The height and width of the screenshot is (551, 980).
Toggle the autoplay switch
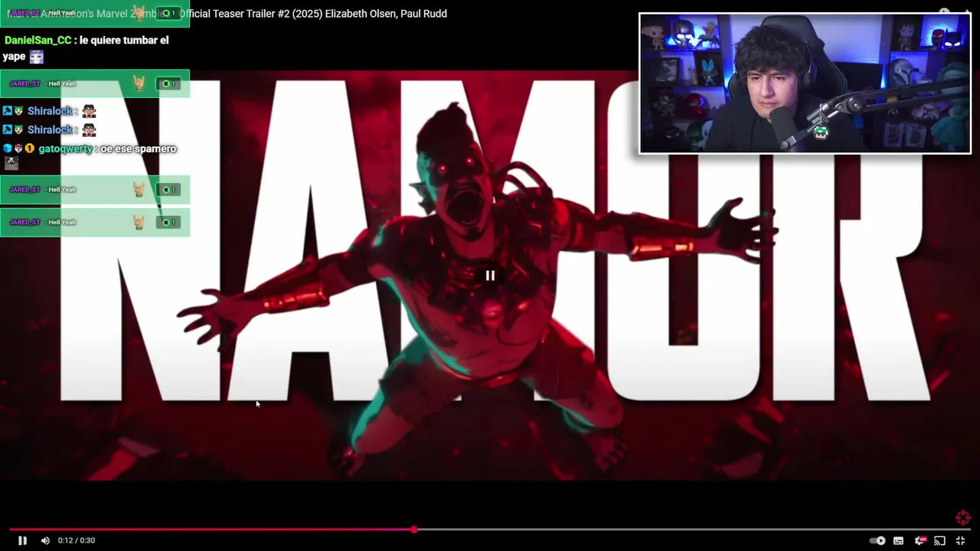(877, 540)
